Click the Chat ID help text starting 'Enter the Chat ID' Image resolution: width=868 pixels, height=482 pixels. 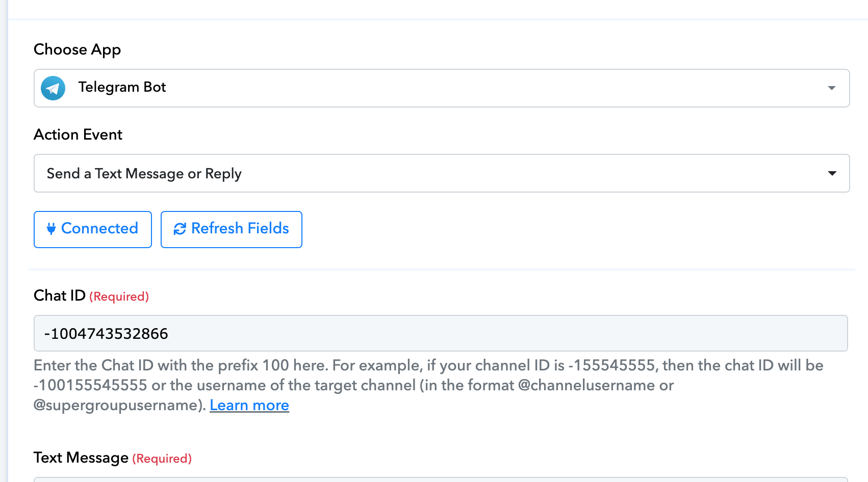[x=428, y=385]
